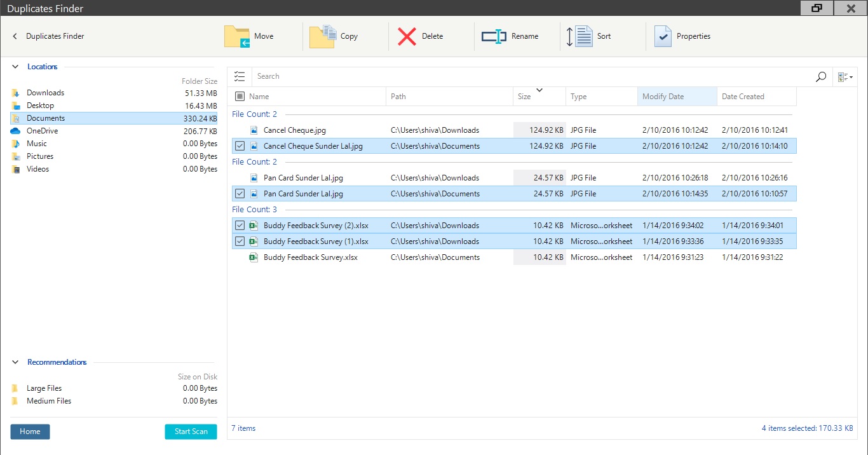This screenshot has height=455, width=868.
Task: Click the Home button
Action: click(x=30, y=431)
